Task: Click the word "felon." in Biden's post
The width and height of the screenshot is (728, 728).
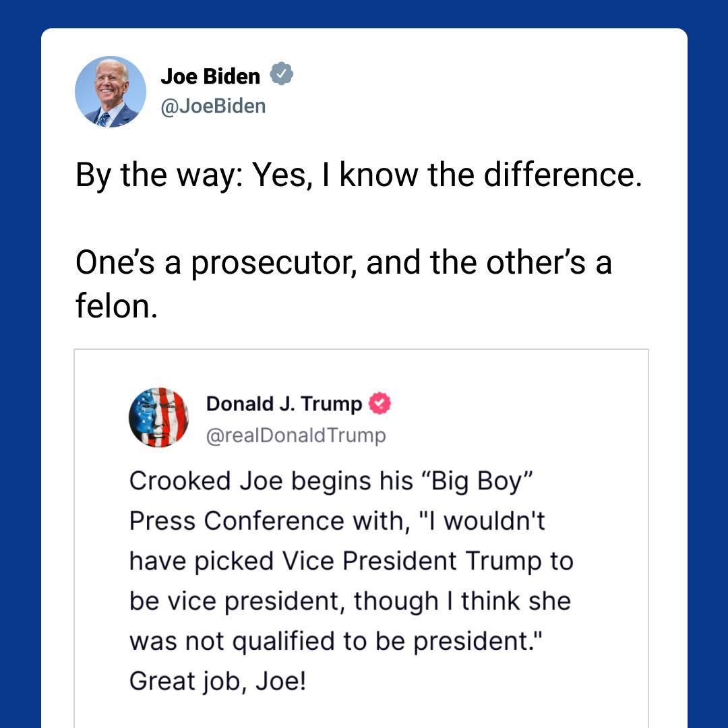Action: coord(116,306)
